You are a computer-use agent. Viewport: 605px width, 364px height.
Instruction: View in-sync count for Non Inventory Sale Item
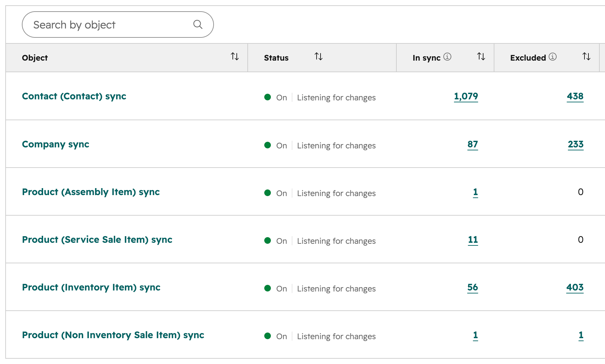point(476,335)
